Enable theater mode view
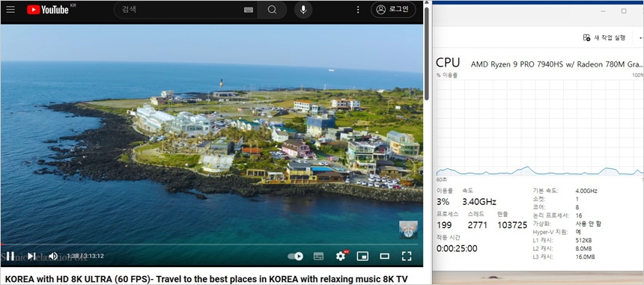 (x=384, y=257)
